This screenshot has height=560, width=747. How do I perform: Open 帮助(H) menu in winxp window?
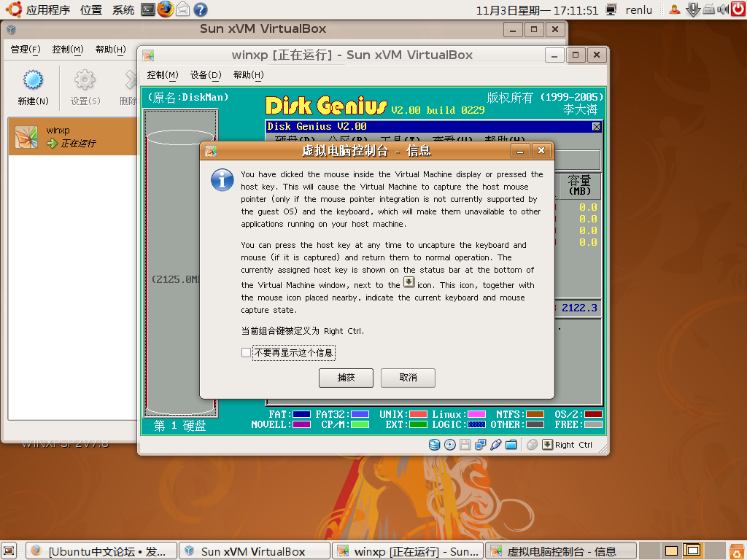click(248, 75)
